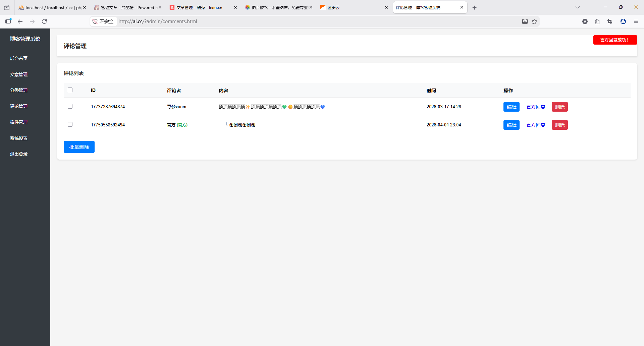Go back using the browser back arrow

(20, 21)
